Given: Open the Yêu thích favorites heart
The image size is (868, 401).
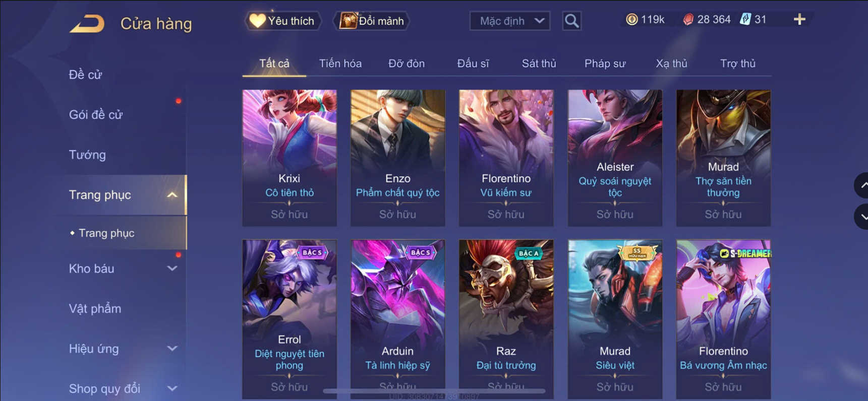Looking at the screenshot, I should (x=282, y=21).
